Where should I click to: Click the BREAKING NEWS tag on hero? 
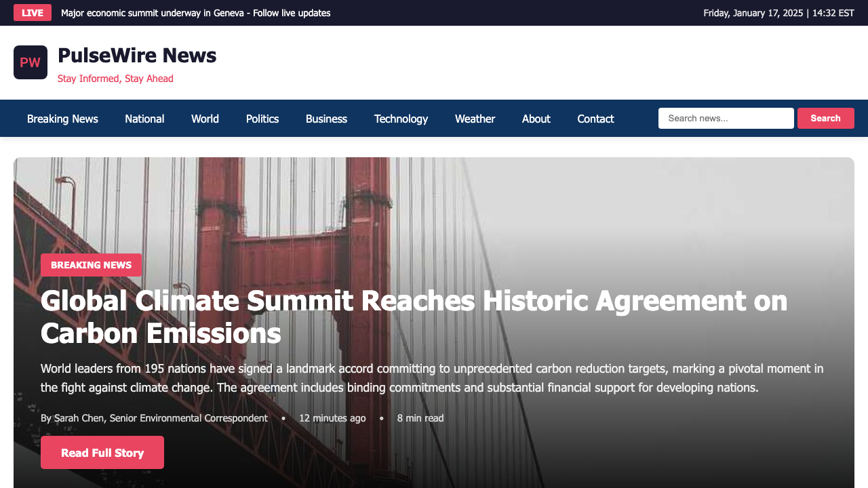[x=91, y=265]
